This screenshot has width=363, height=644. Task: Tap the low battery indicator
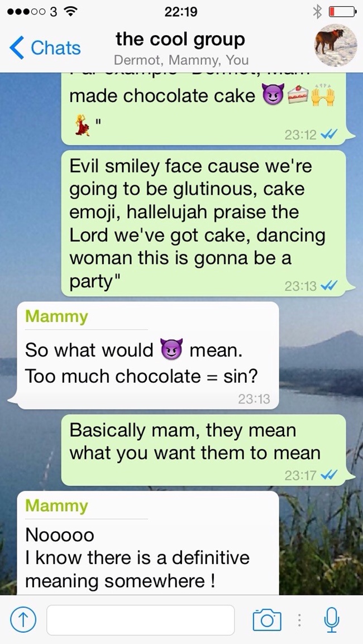pyautogui.click(x=342, y=12)
